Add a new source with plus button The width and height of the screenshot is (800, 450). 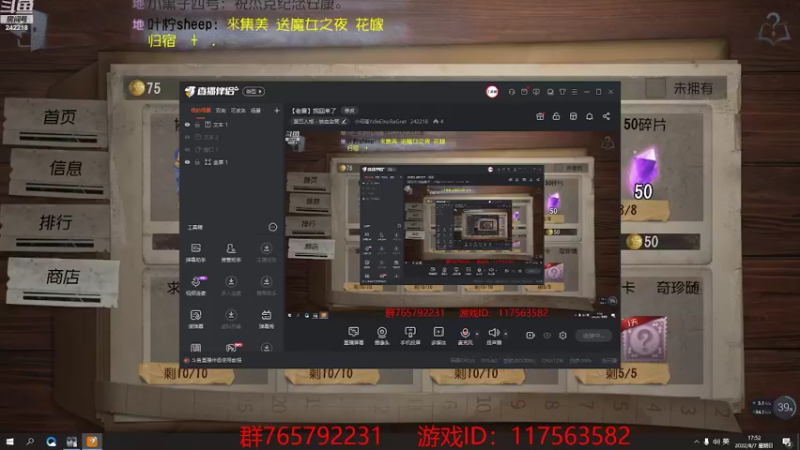click(x=277, y=110)
